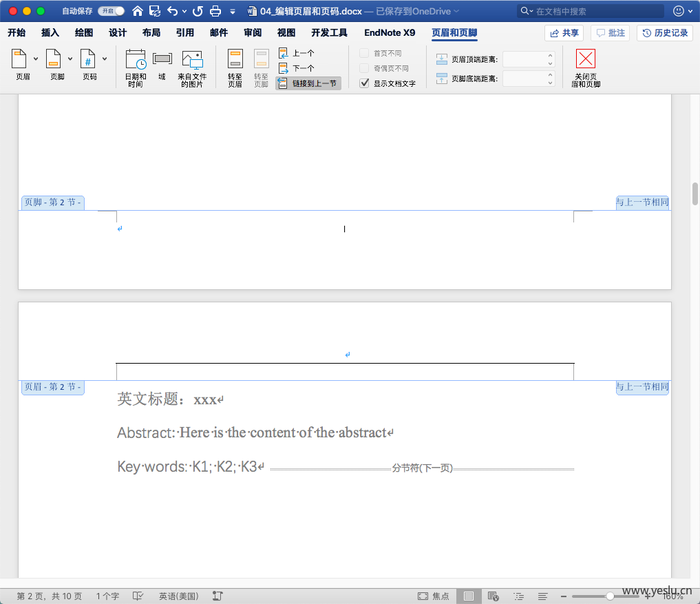The height and width of the screenshot is (604, 700).
Task: Click 第 2 页，共 10 页 page indicator
Action: [50, 596]
